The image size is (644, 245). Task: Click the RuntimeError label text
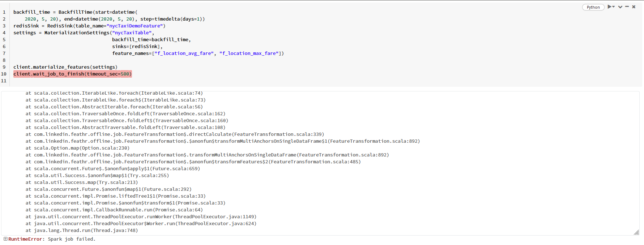25,239
